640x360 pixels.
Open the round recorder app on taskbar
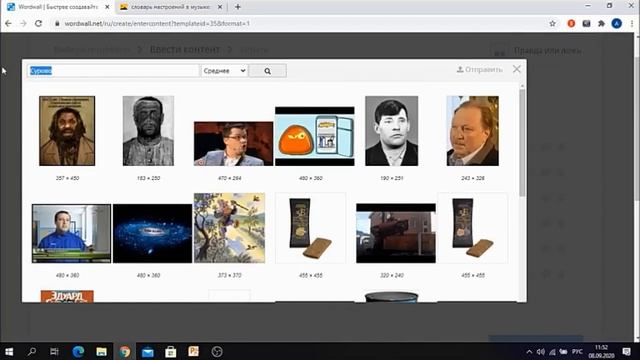[x=217, y=351]
